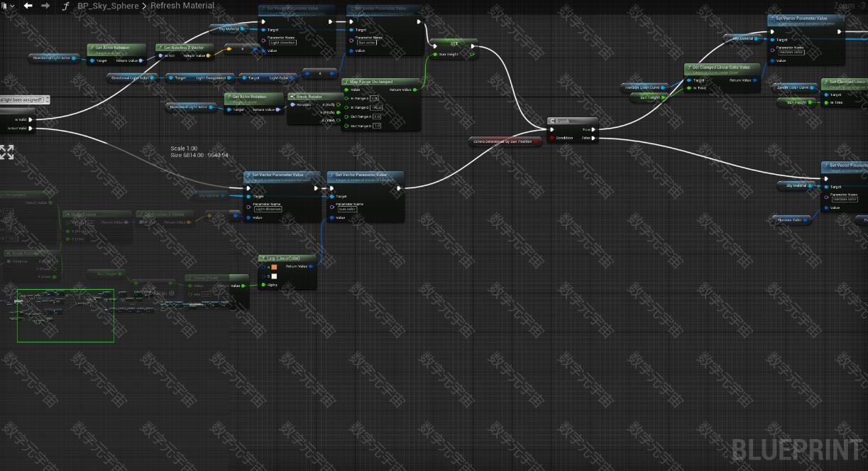This screenshot has width=868, height=471.
Task: Select the Colors Determined By Sun Position variable
Action: 506,141
